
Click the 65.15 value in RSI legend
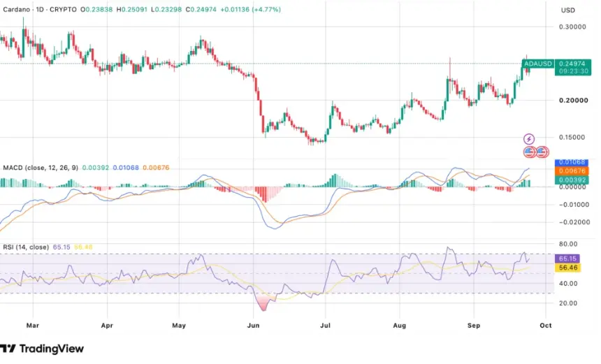coord(61,247)
